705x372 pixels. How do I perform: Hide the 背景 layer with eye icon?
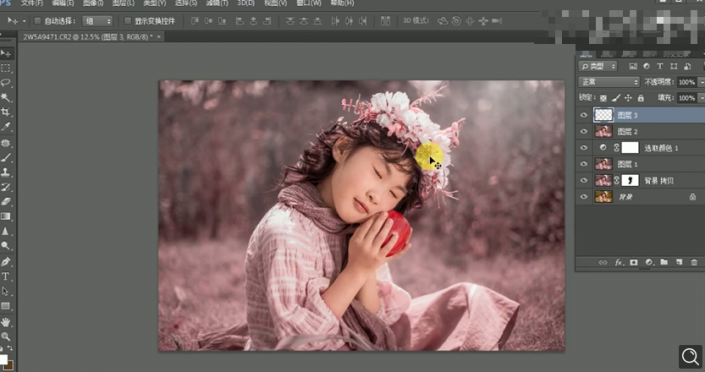click(584, 197)
